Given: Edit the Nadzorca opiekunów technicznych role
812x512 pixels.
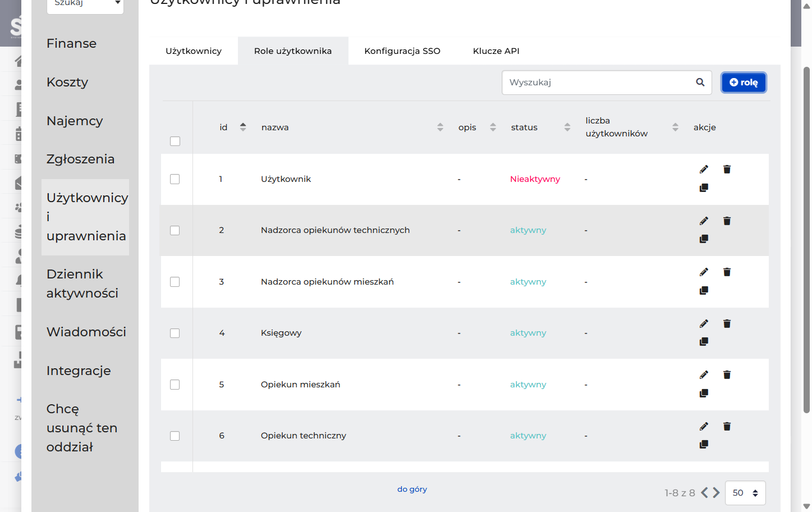Looking at the screenshot, I should coord(704,221).
